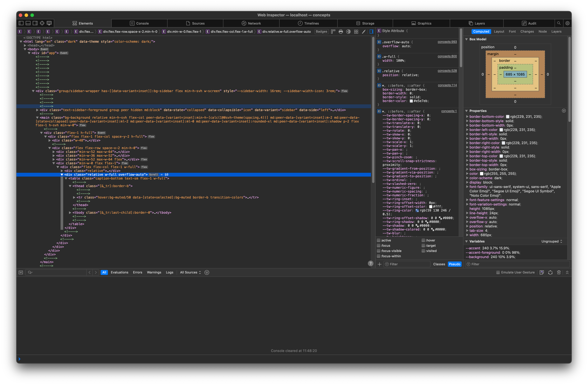Toggle dark appearance half-circle icon
Image resolution: width=588 pixels, height=385 pixels.
coord(348,32)
